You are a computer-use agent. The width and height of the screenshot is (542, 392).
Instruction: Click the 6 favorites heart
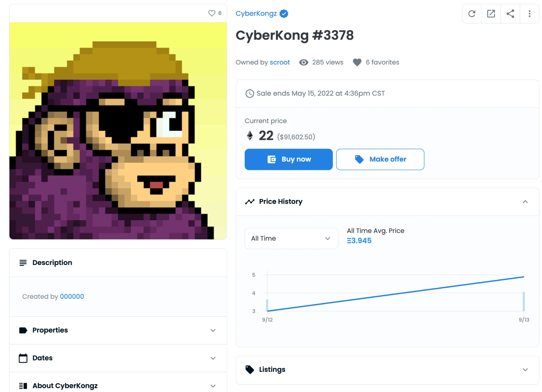tap(357, 63)
